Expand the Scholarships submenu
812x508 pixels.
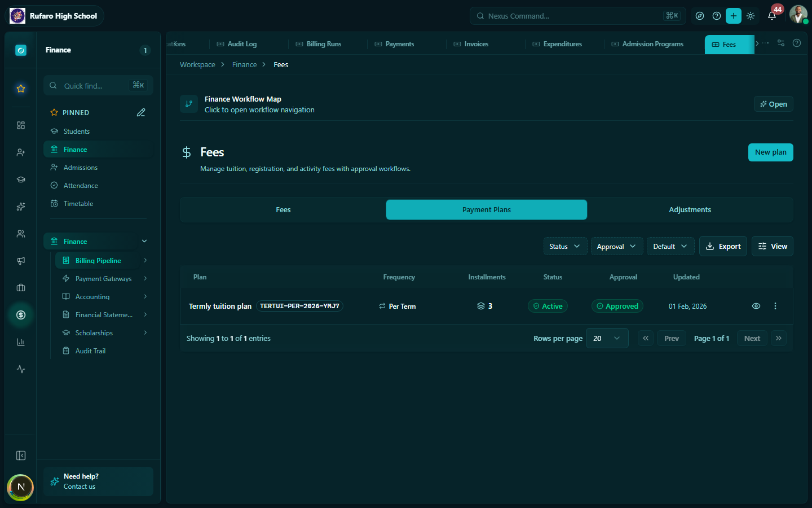pyautogui.click(x=145, y=332)
